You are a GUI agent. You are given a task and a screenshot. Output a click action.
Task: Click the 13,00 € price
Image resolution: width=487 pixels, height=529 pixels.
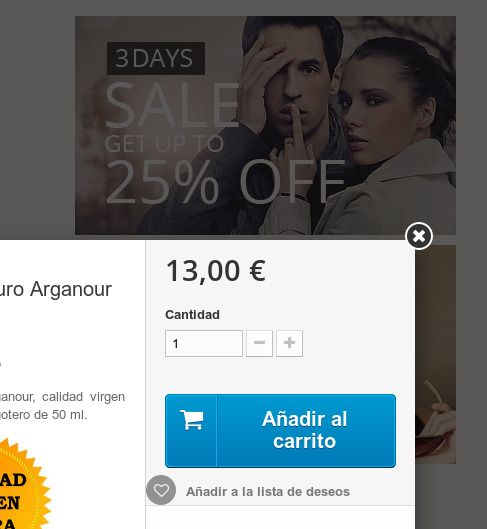pos(216,271)
